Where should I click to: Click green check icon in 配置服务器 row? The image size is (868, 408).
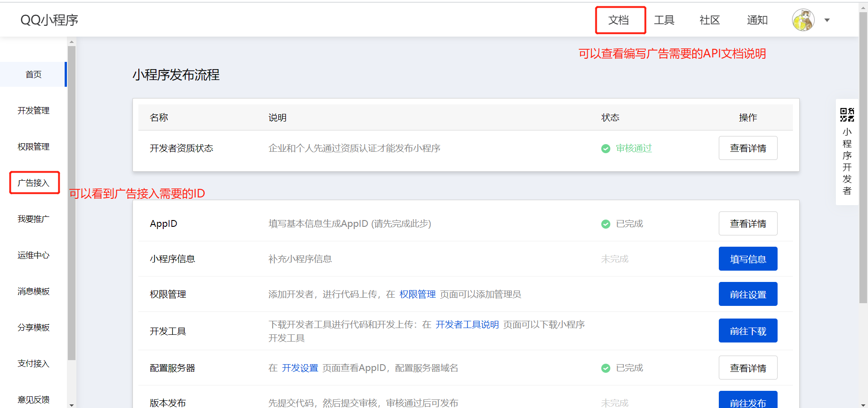[x=606, y=368]
